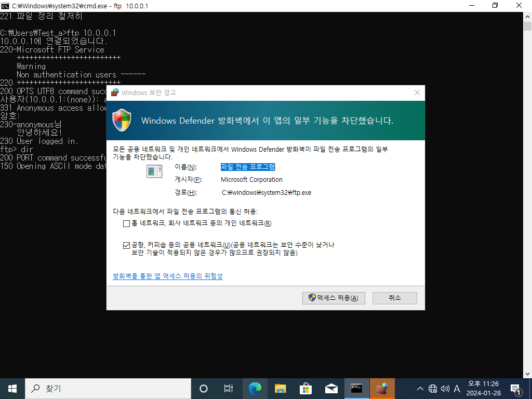Open the notification center icon

point(516,389)
